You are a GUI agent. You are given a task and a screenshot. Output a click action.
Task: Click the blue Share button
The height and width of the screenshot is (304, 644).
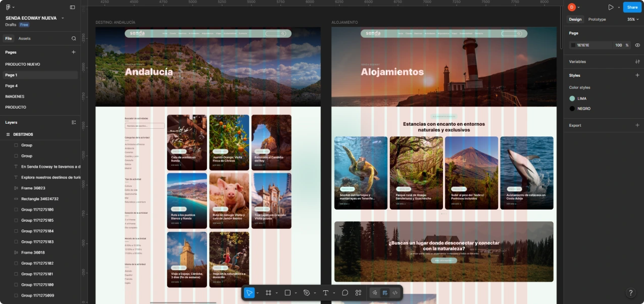(x=632, y=7)
